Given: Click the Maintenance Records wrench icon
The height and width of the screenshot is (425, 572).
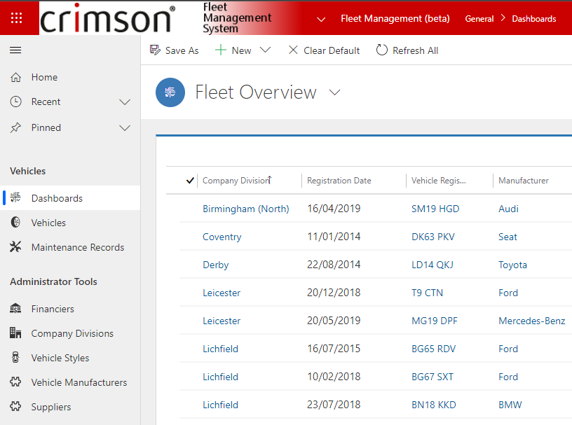Looking at the screenshot, I should [x=16, y=247].
